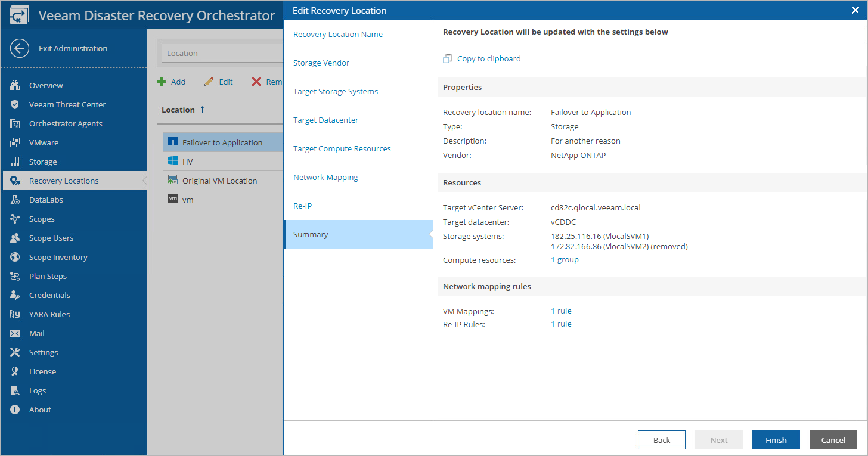Click the Plan Steps sidebar icon
The image size is (868, 456).
[15, 277]
